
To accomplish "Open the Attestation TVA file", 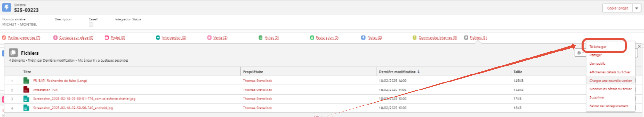I will 45,90.
